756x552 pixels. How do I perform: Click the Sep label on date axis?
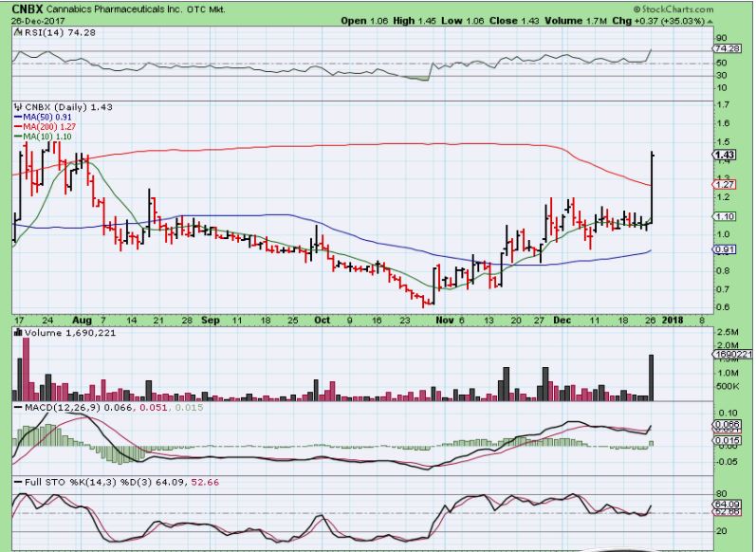211,321
